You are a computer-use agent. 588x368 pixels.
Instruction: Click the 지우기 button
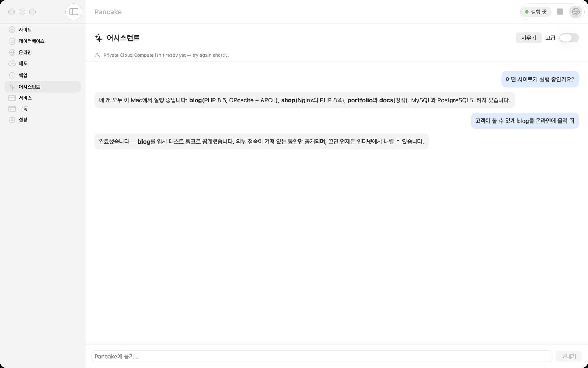tap(528, 38)
